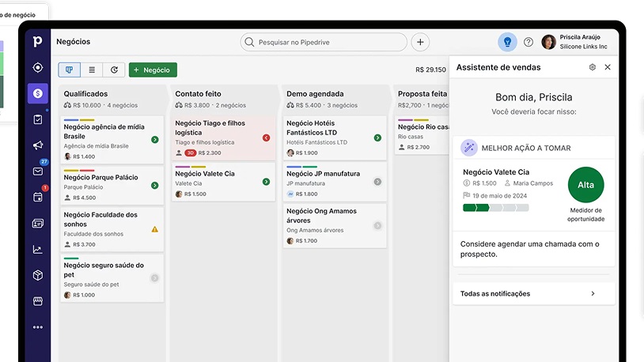Switch to list view
Viewport: 644px width, 362px height.
[x=92, y=70]
